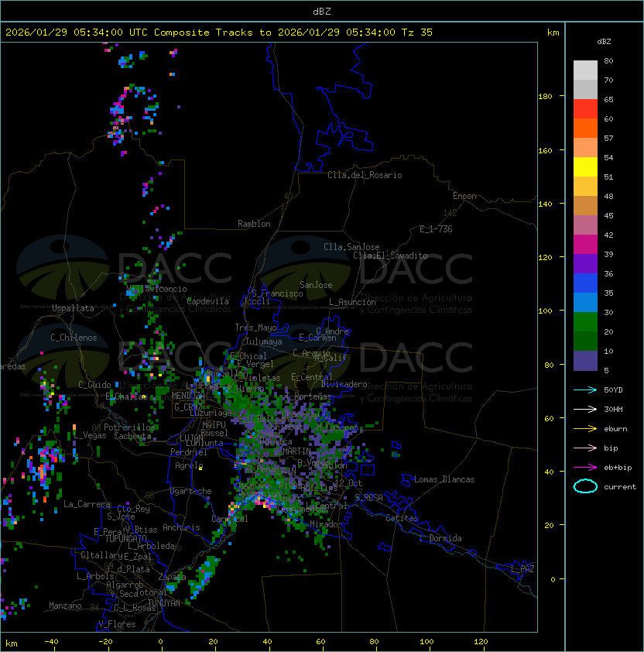Viewport: 644px width, 652px height.
Task: Select the red swatch in dBZ scale
Action: coord(585,109)
